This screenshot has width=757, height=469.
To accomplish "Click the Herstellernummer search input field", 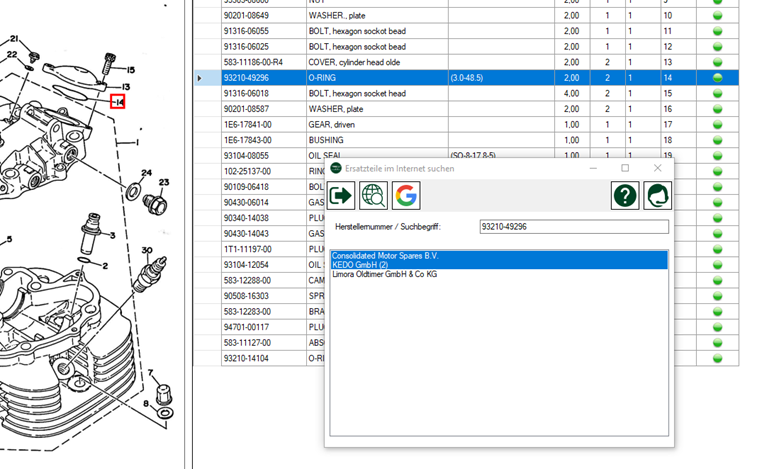I will click(573, 227).
